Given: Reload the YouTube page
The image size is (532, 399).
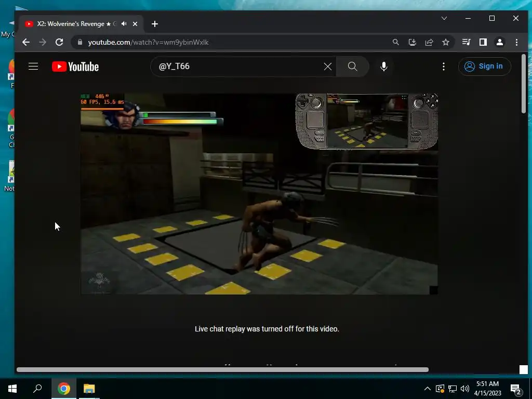Looking at the screenshot, I should 59,42.
